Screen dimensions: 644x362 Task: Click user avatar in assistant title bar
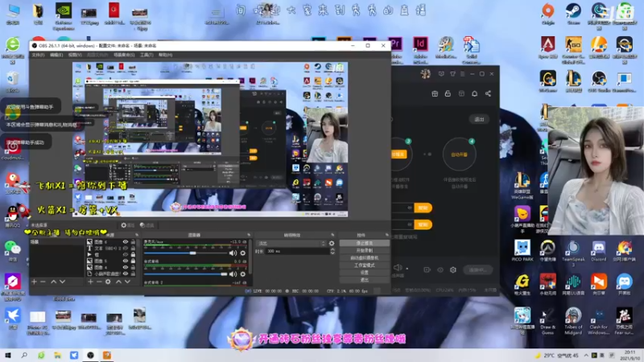click(x=425, y=74)
